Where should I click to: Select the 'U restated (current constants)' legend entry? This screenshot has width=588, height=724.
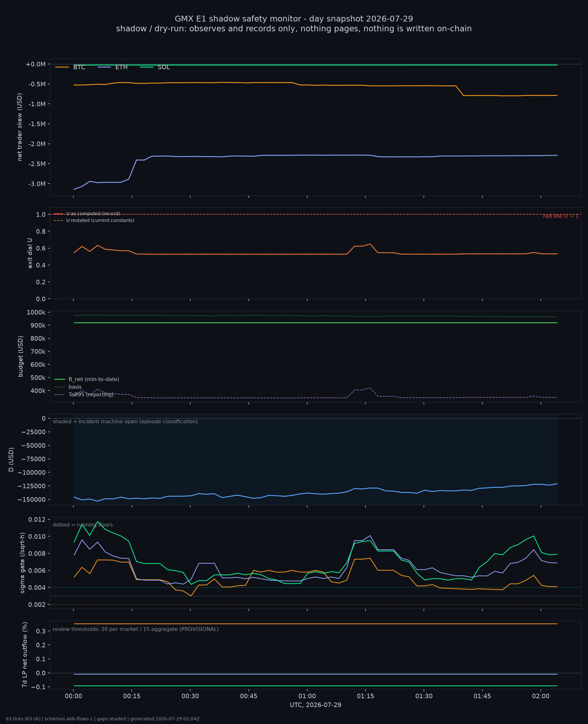100,220
